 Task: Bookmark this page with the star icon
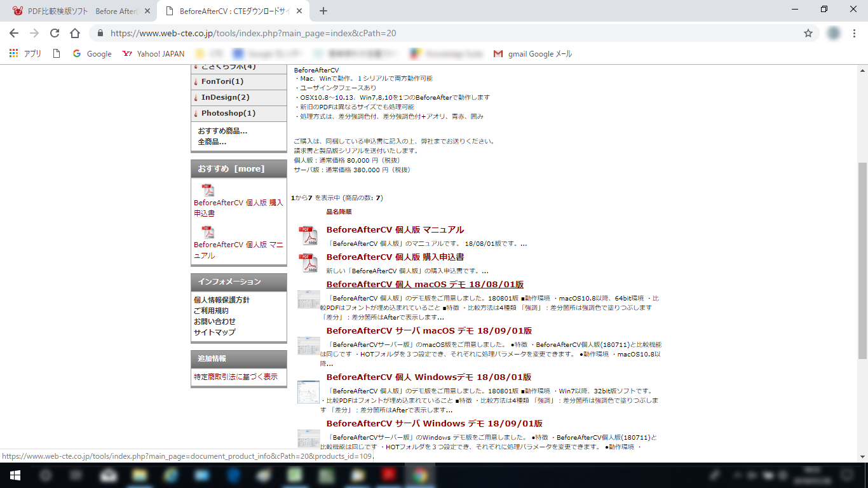pyautogui.click(x=808, y=33)
